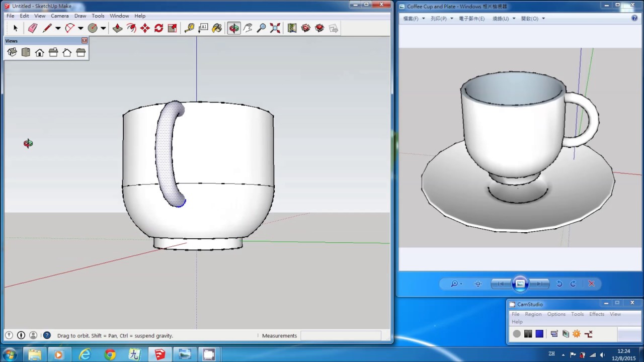The height and width of the screenshot is (362, 644).
Task: Open the 列印(P) dropdown in Photo Viewer
Action: tap(442, 19)
